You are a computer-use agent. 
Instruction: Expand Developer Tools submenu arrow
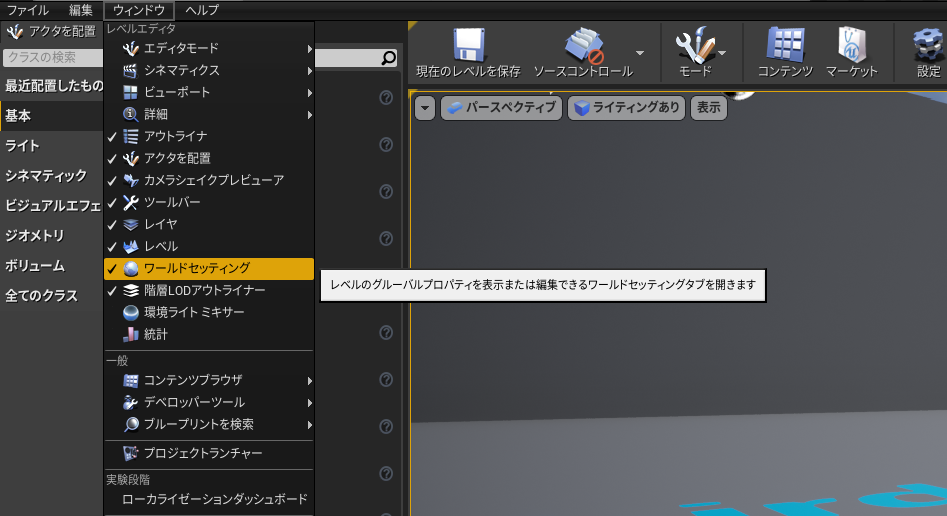click(x=309, y=403)
